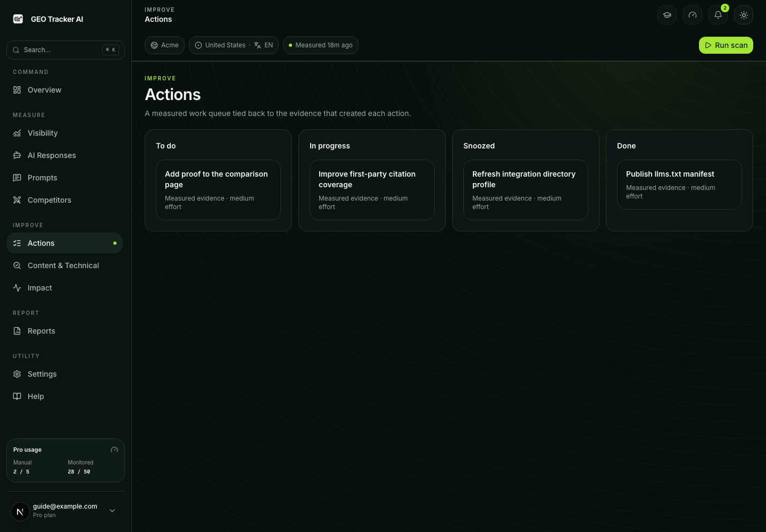Screen dimensions: 766x532
Task: Click the Manual 2 / 5 usage value
Action: click(x=21, y=472)
